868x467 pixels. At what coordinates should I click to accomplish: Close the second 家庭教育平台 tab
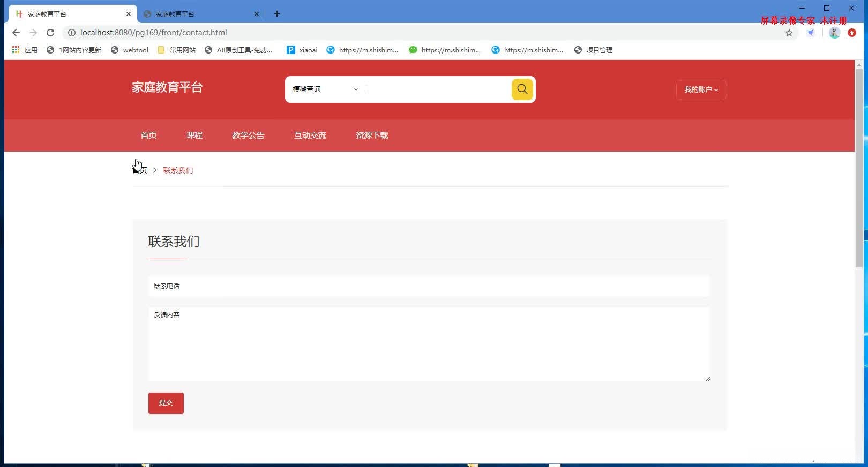click(x=257, y=14)
